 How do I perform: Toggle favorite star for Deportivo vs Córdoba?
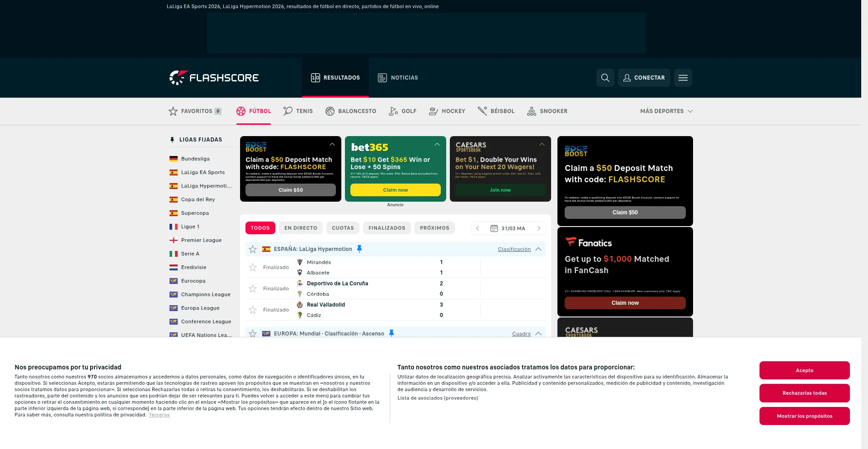click(x=253, y=288)
